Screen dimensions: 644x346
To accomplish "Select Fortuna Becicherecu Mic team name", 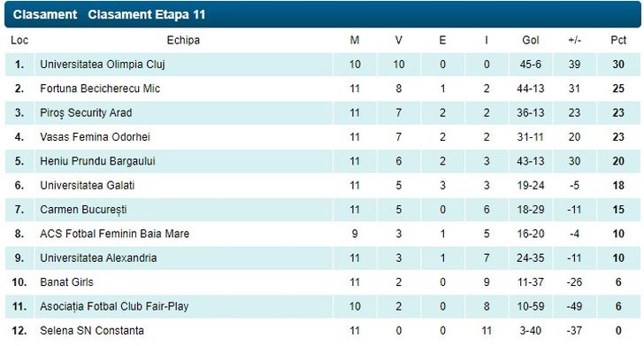I will click(x=100, y=88).
